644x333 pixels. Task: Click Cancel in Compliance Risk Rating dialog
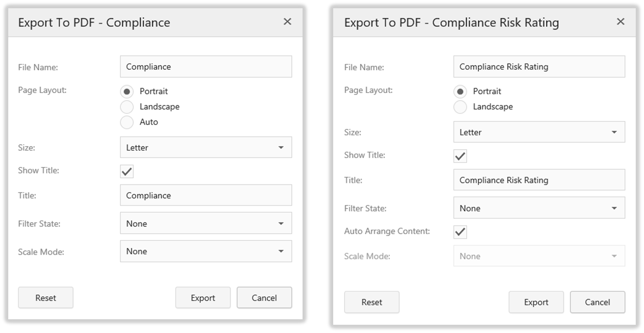(x=598, y=302)
